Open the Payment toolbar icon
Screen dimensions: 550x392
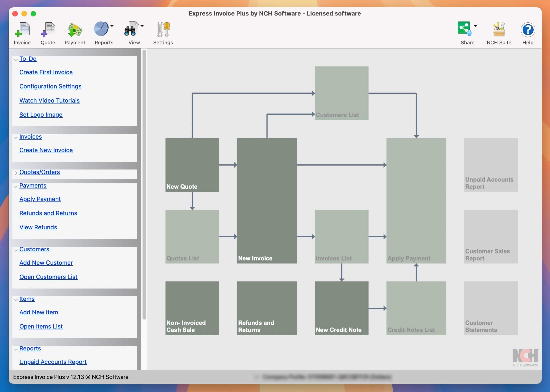75,30
